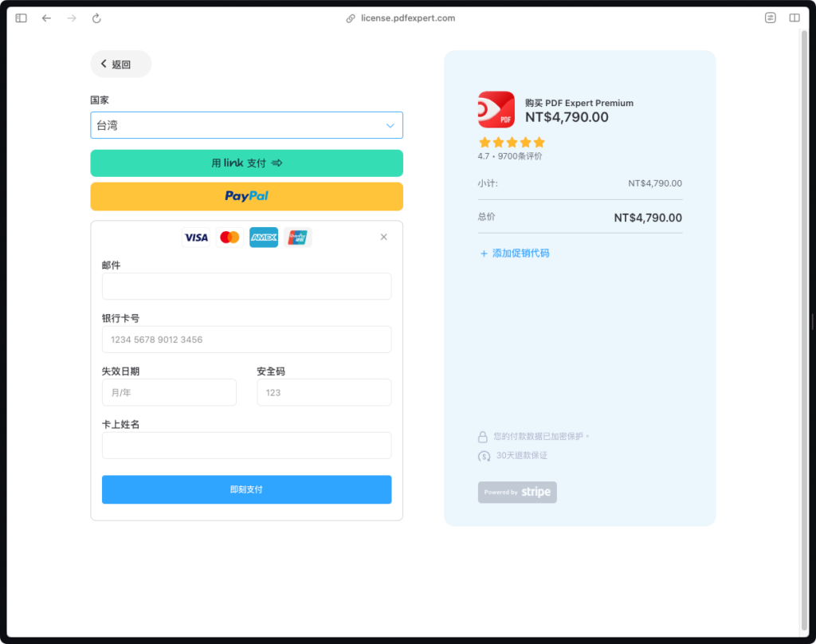816x644 pixels.
Task: Click the AMEX card icon
Action: coord(264,238)
